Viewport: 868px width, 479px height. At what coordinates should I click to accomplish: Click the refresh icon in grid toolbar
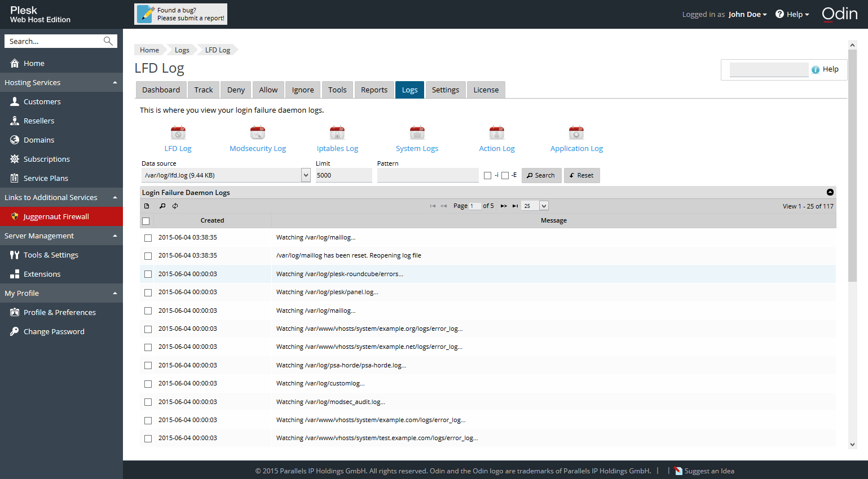pyautogui.click(x=175, y=206)
